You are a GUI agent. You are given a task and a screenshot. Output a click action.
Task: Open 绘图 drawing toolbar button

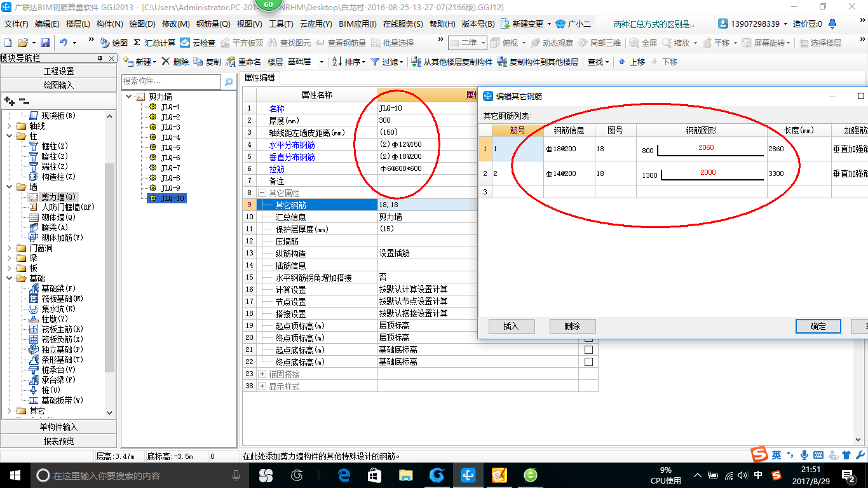[x=114, y=43]
